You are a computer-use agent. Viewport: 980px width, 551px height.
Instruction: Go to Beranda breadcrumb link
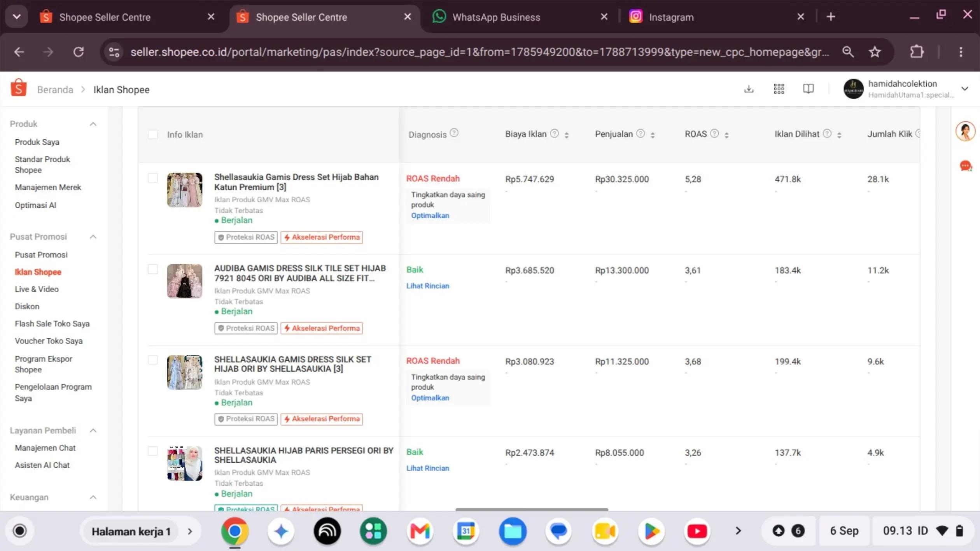pyautogui.click(x=55, y=90)
